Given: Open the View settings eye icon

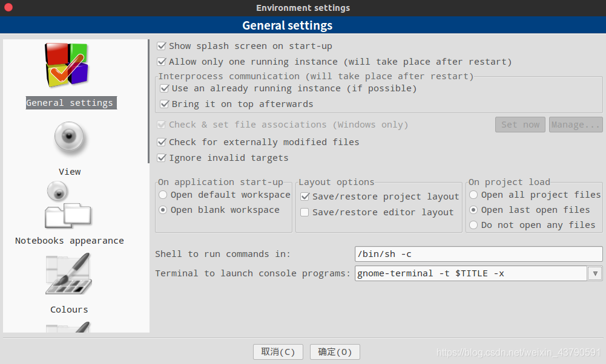Looking at the screenshot, I should (x=69, y=137).
